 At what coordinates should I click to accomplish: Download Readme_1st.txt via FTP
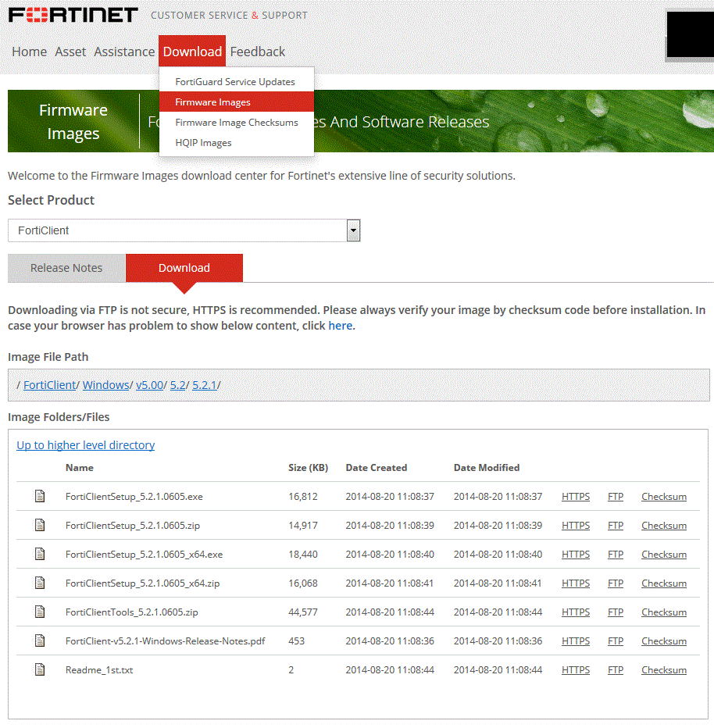616,669
